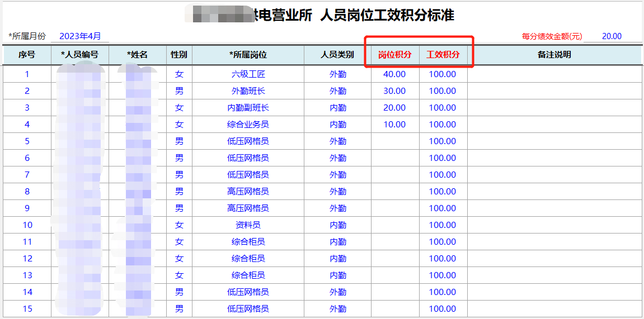Screen dimensions: 644x319
Task: Click the 综合业务员 position cell
Action: tap(248, 125)
